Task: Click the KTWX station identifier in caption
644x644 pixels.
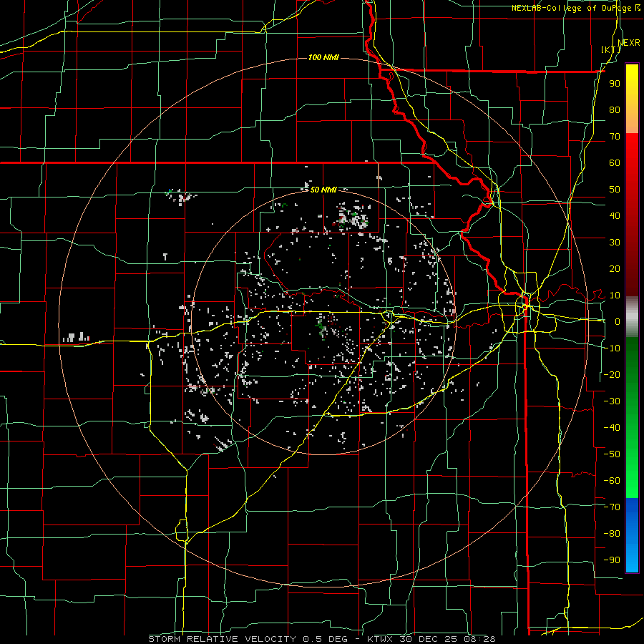Action: coord(381,639)
